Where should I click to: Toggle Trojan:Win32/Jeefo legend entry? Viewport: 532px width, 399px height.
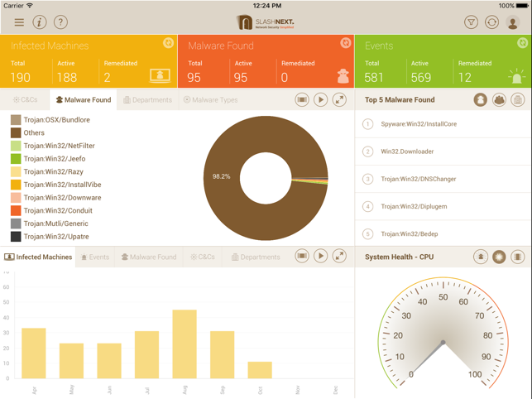click(48, 159)
